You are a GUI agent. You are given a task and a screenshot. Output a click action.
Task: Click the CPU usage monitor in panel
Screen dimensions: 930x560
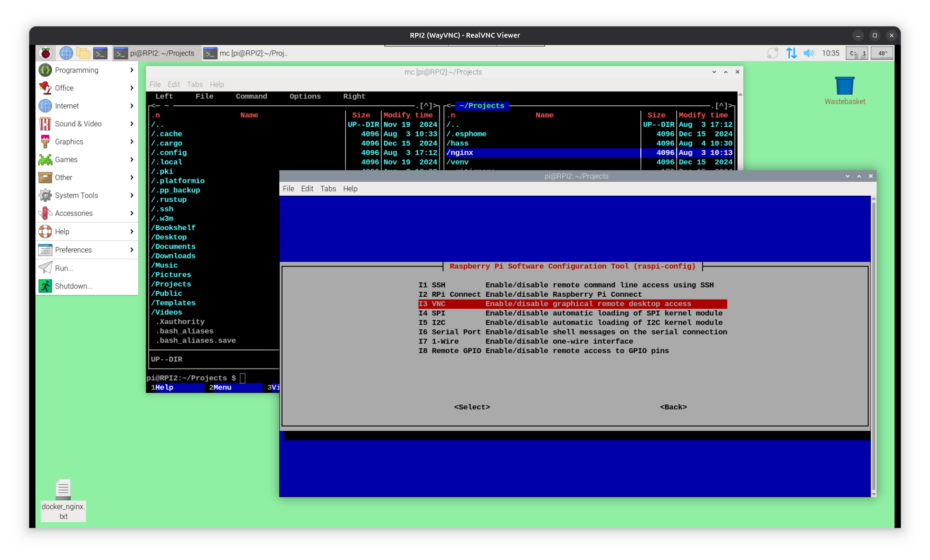[856, 53]
